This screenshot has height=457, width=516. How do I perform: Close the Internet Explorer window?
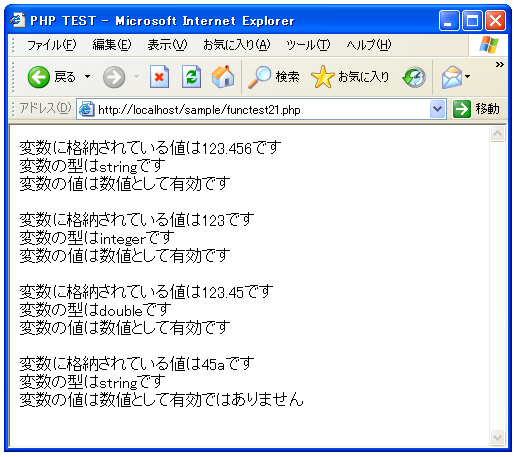point(495,21)
